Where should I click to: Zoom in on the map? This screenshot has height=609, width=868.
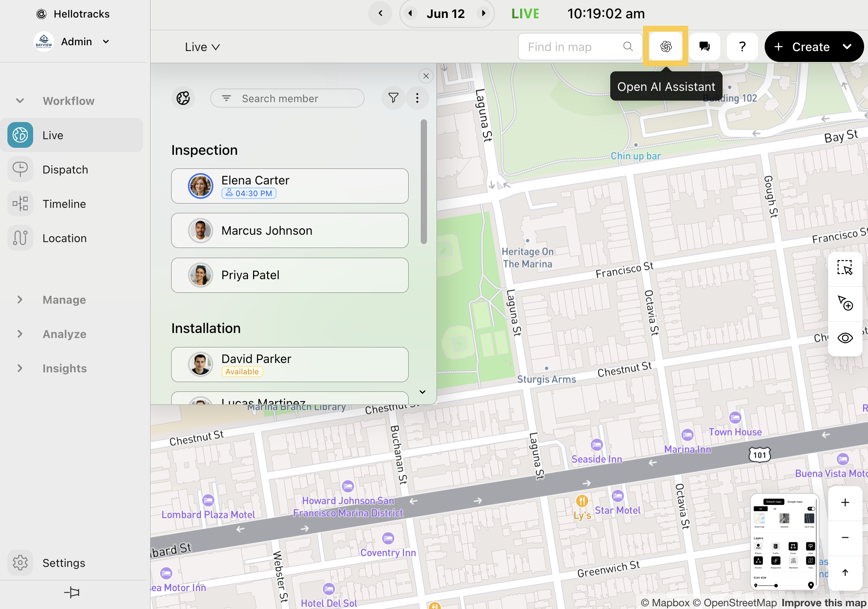845,502
